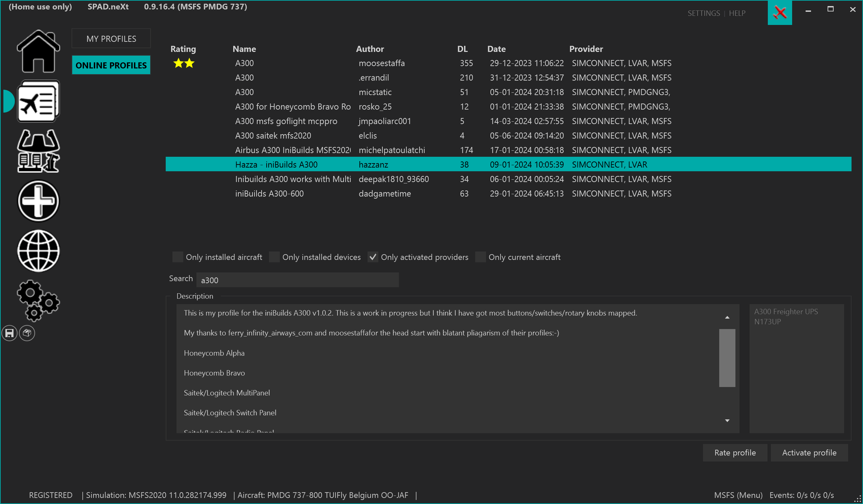
Task: Tick Only current aircraft checkbox
Action: tap(481, 257)
